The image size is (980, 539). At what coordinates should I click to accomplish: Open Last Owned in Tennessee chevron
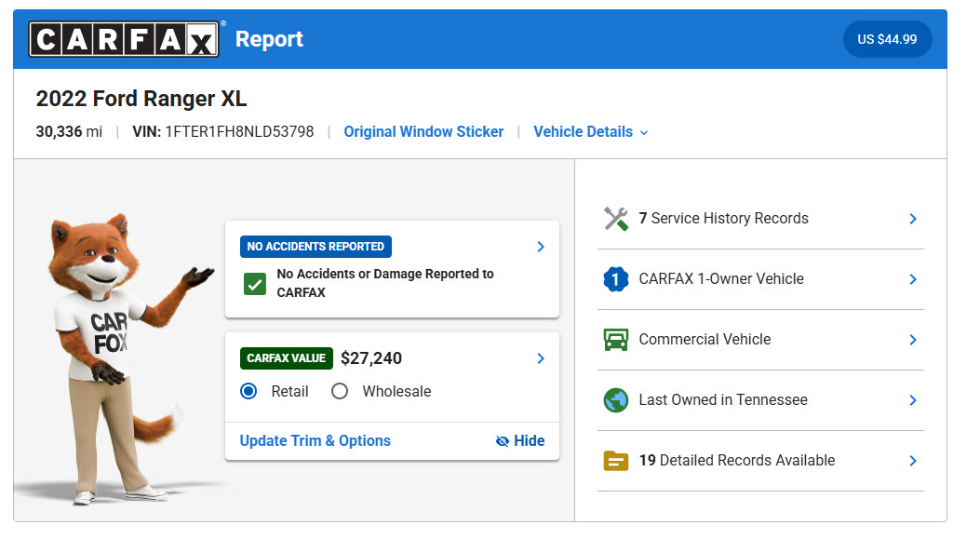pos(913,400)
